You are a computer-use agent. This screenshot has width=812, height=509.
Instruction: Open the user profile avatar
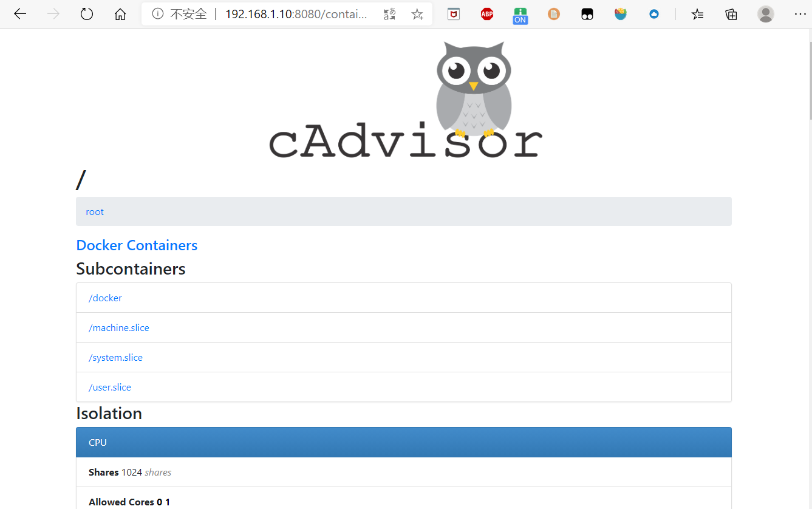(x=766, y=14)
